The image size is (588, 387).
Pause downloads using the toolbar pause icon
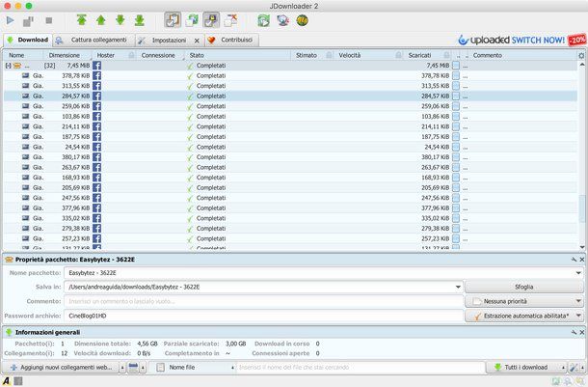click(x=29, y=21)
